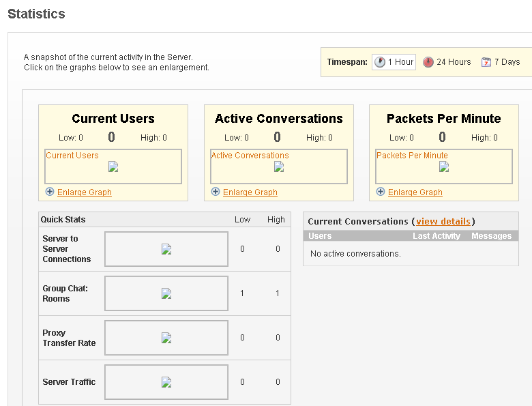This screenshot has width=532, height=406.
Task: Open Enlarge Graph link for Active Conversations
Action: tap(250, 192)
